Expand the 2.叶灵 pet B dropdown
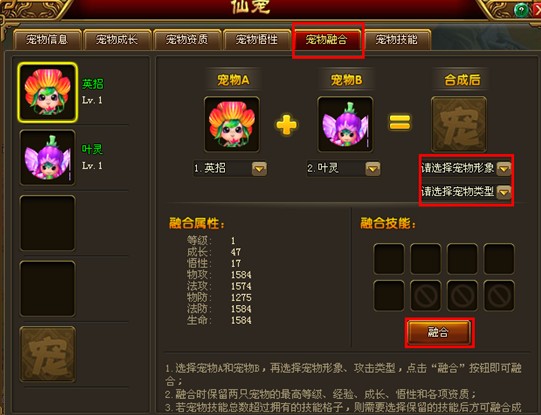Screen dimensions: 541x415 [373, 169]
